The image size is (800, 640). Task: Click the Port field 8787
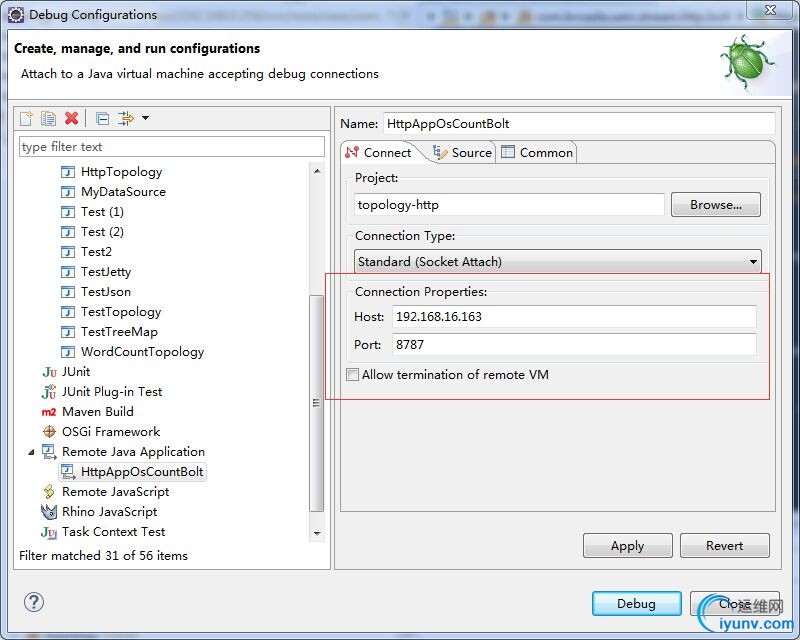coord(574,345)
